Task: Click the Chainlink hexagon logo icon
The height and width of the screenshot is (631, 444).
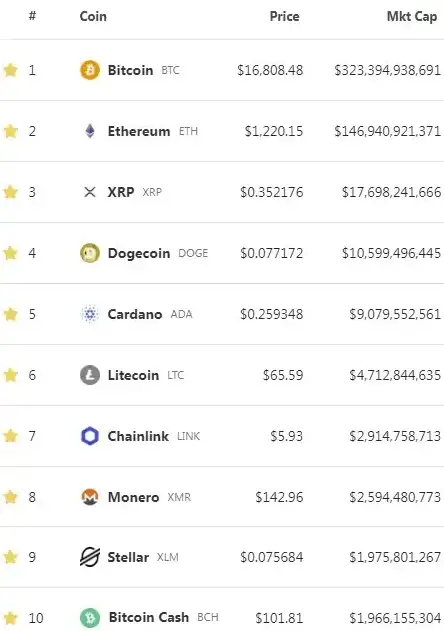Action: click(x=90, y=436)
